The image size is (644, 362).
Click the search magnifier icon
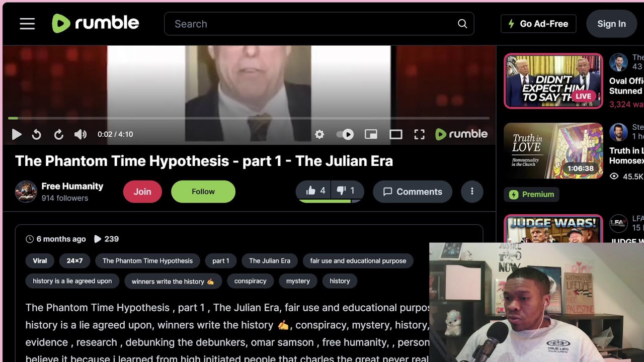462,24
